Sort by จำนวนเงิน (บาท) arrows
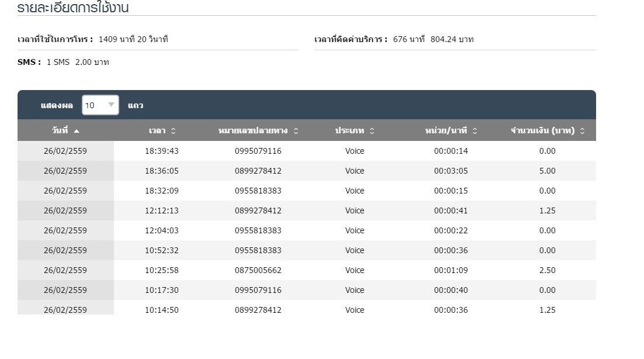Screen dimensions: 644x359 tap(583, 131)
